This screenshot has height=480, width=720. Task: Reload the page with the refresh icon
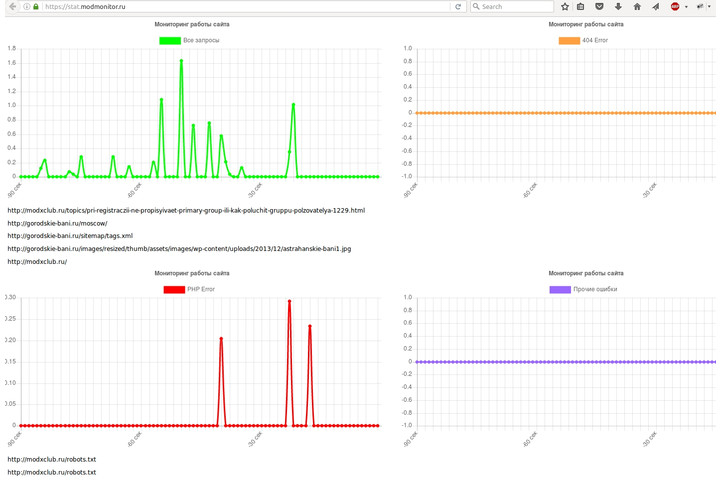458,7
